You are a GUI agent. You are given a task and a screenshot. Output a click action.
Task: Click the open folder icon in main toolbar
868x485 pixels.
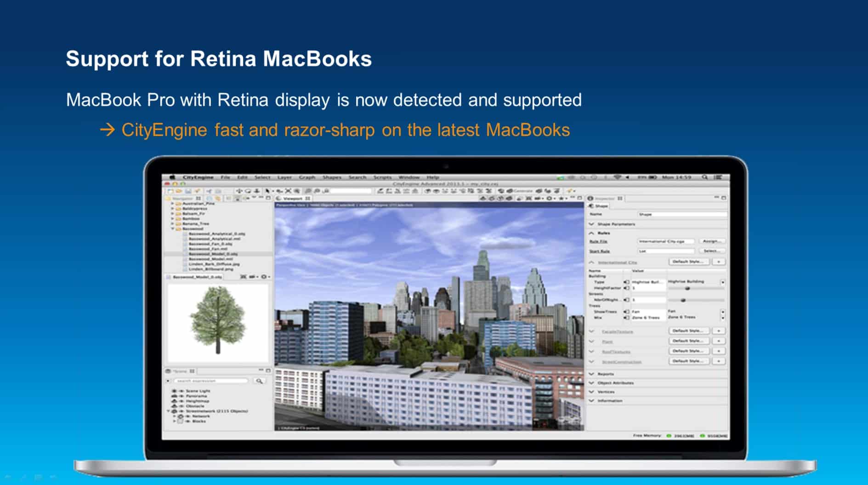click(179, 191)
